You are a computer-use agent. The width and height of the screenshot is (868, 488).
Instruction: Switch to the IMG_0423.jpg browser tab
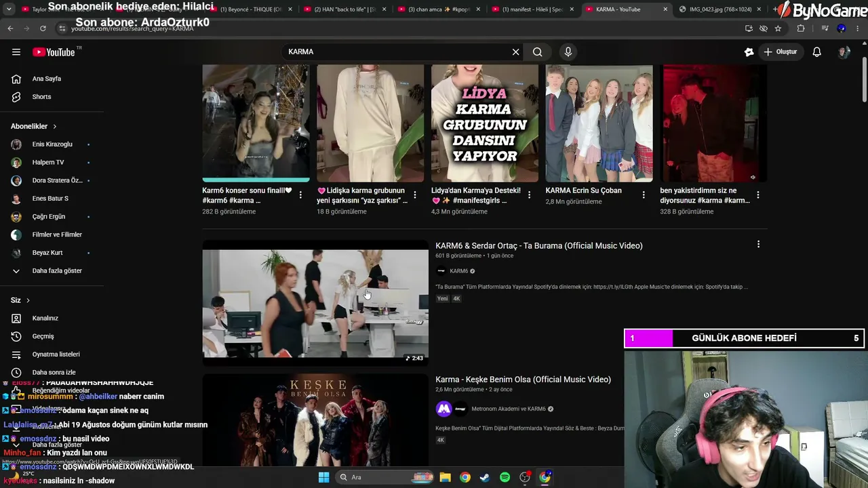click(x=720, y=9)
